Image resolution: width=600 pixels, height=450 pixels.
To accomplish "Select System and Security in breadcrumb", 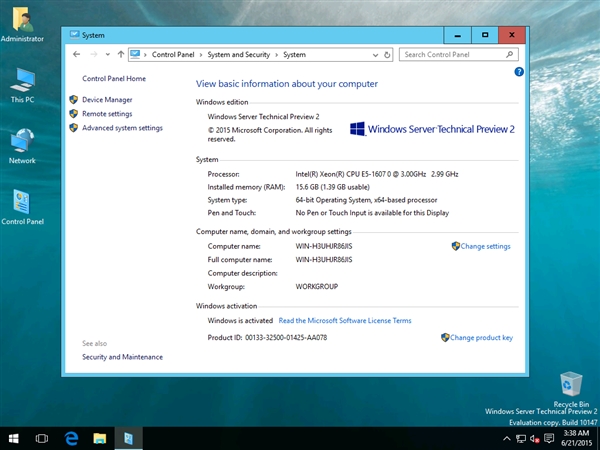I will point(240,55).
